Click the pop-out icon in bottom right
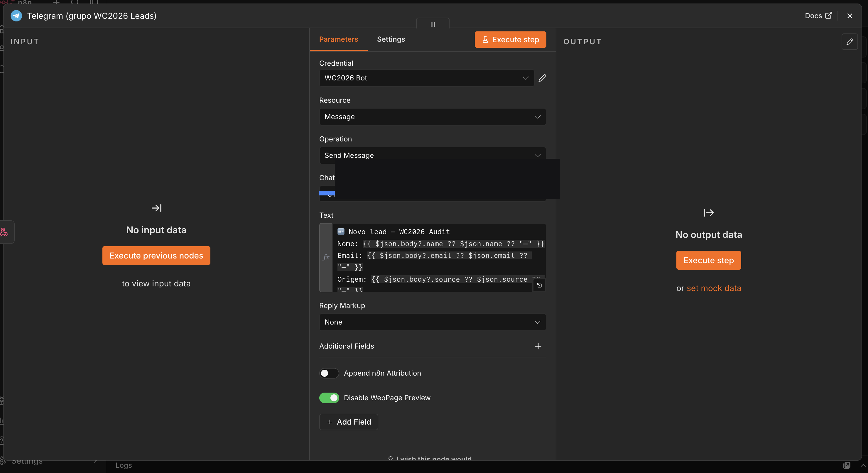The image size is (868, 473). tap(847, 465)
